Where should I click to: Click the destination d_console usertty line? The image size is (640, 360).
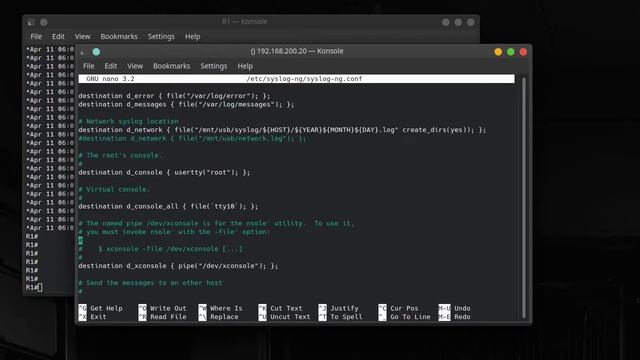[x=164, y=172]
